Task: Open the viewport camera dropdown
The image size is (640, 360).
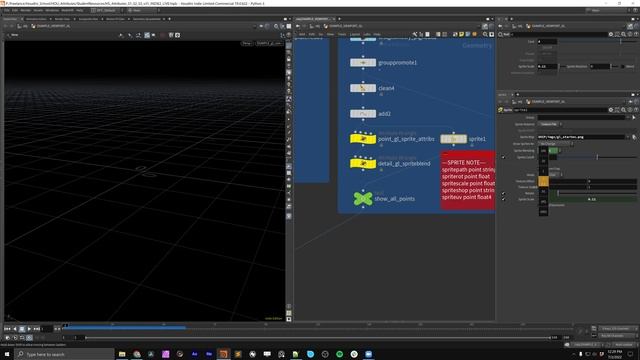Action: point(268,43)
